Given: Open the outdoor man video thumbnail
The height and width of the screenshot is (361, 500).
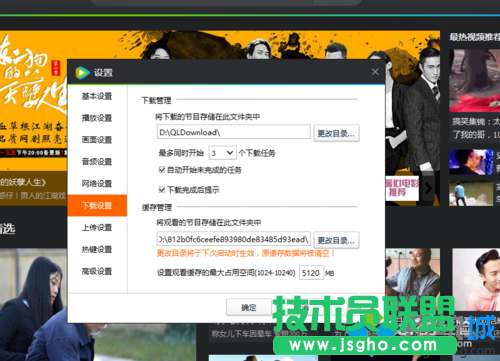Looking at the screenshot, I should point(471,194).
